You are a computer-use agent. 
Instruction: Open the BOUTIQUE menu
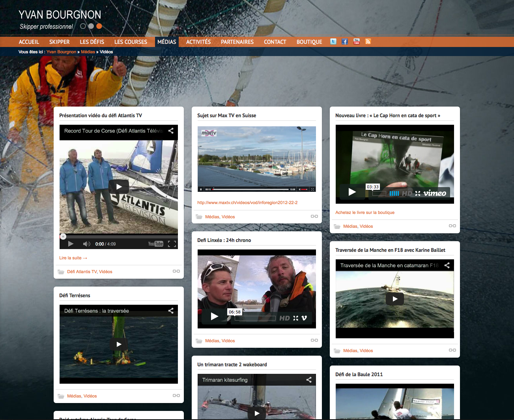309,42
